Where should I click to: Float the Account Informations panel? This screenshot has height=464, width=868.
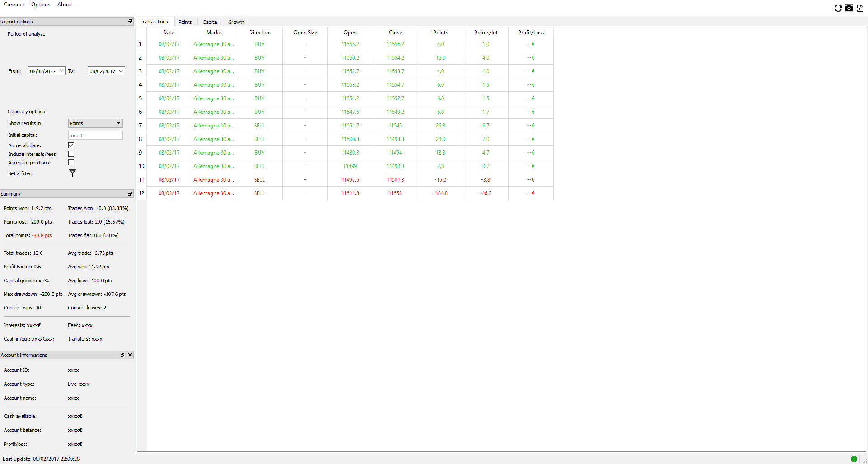tap(123, 355)
